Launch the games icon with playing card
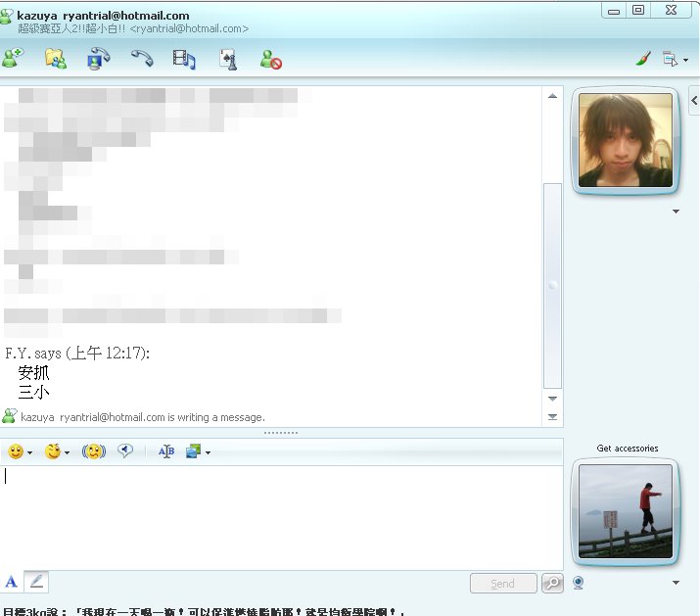Viewport: 700px width, 616px height. click(x=228, y=59)
